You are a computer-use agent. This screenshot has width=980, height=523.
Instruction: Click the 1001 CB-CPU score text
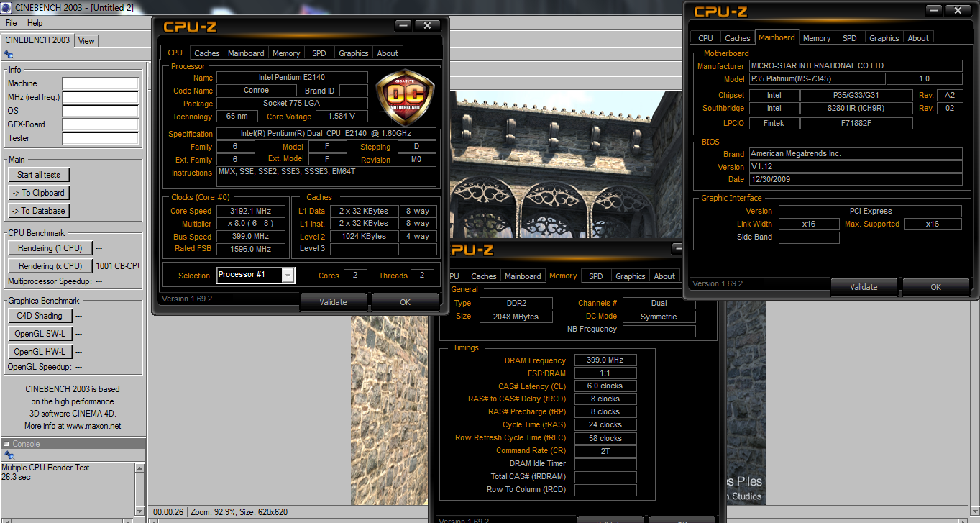click(117, 266)
